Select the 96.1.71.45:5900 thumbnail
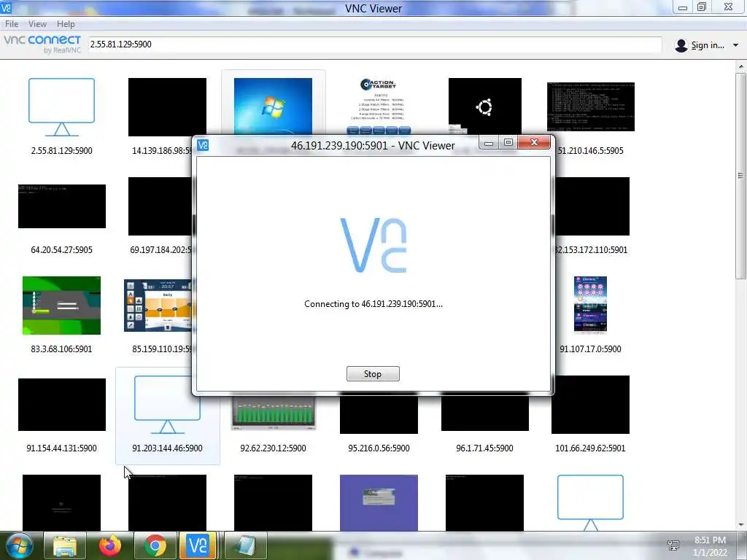This screenshot has height=560, width=747. (x=485, y=413)
